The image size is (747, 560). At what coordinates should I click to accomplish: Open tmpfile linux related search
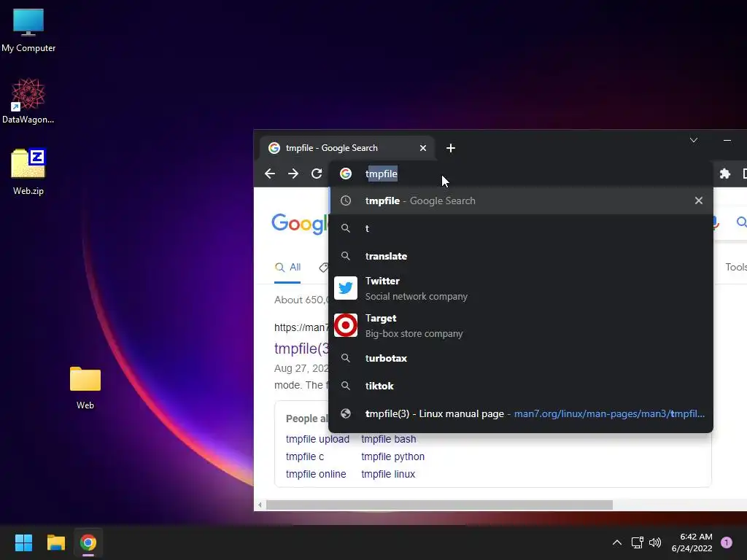coord(388,474)
